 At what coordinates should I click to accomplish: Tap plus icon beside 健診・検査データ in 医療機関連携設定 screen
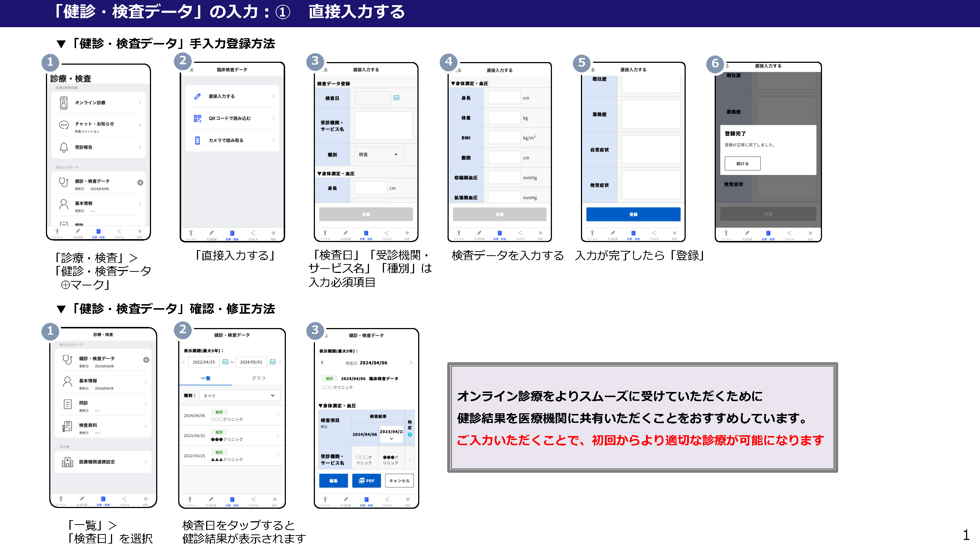tap(146, 360)
